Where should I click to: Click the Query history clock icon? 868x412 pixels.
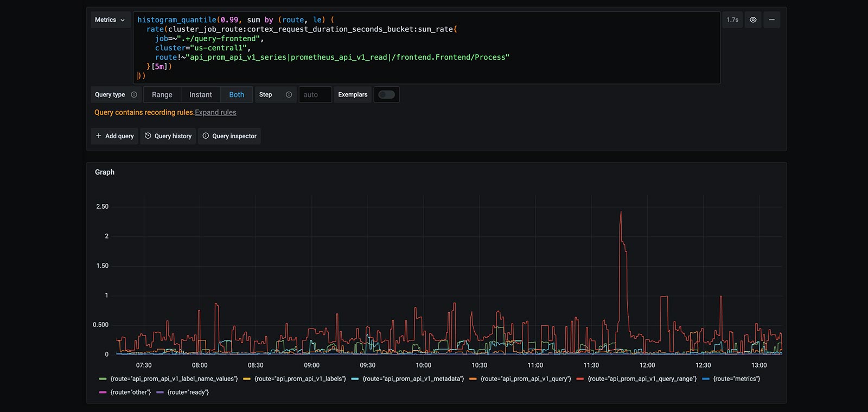[x=148, y=136]
